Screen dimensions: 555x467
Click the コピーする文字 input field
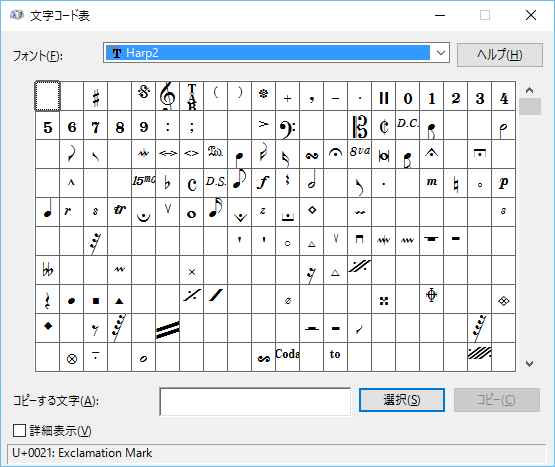[x=255, y=401]
